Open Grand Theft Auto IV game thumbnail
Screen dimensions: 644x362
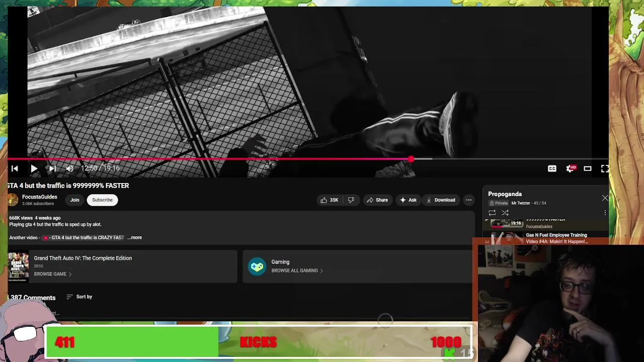[19, 266]
